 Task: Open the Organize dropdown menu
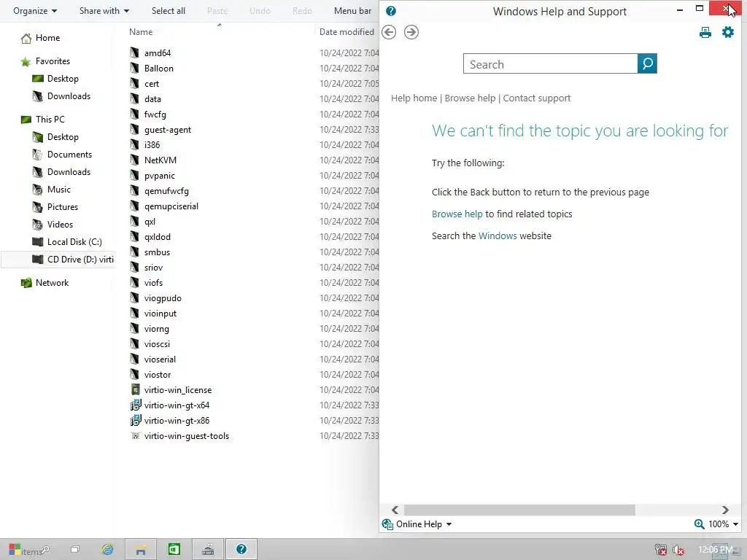coord(35,10)
